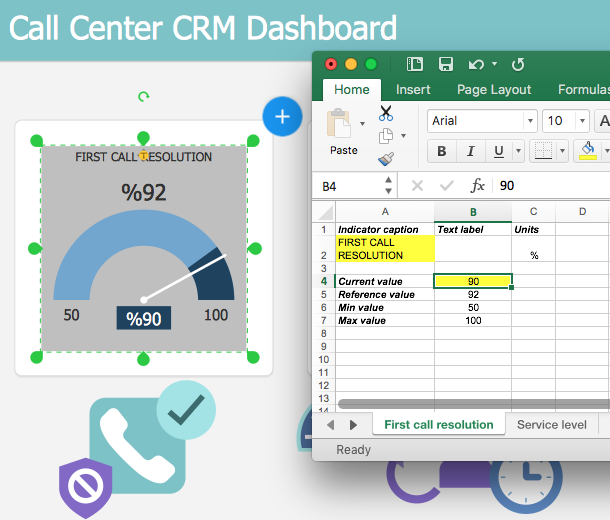Select cell B4 with value 90
This screenshot has width=610, height=520.
(473, 281)
